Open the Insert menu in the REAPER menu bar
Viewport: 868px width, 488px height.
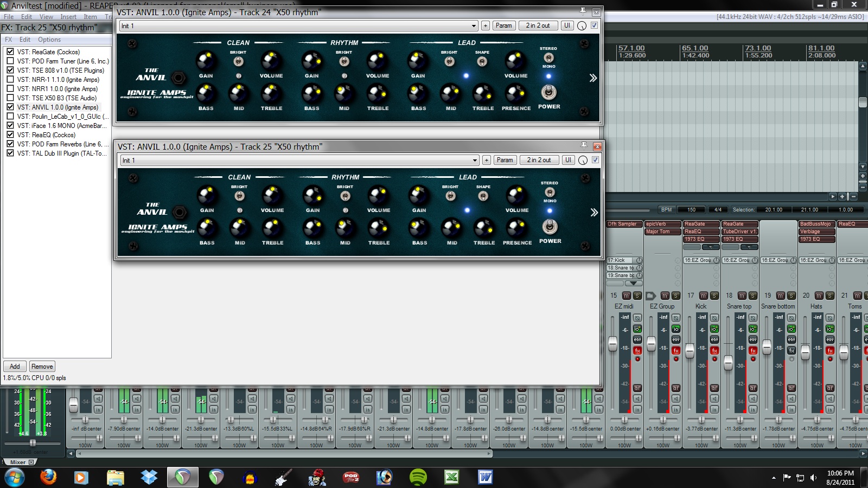click(68, 17)
